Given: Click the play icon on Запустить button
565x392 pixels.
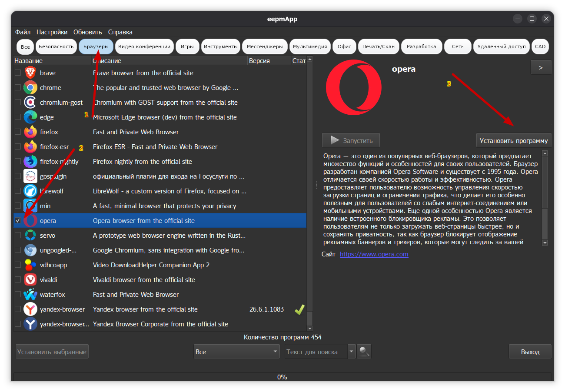Looking at the screenshot, I should pos(335,140).
